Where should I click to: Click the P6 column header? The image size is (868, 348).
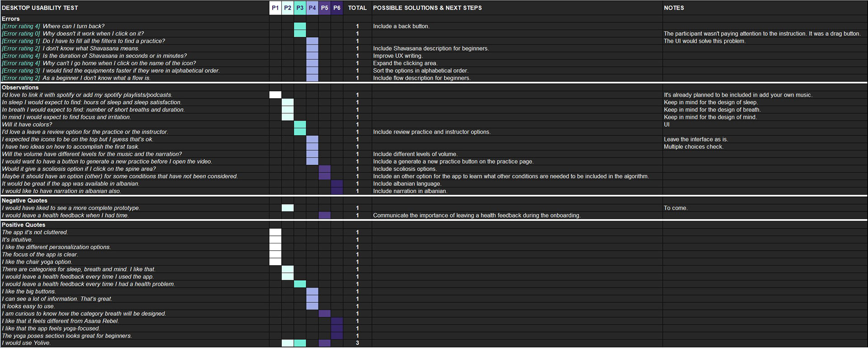click(x=337, y=8)
